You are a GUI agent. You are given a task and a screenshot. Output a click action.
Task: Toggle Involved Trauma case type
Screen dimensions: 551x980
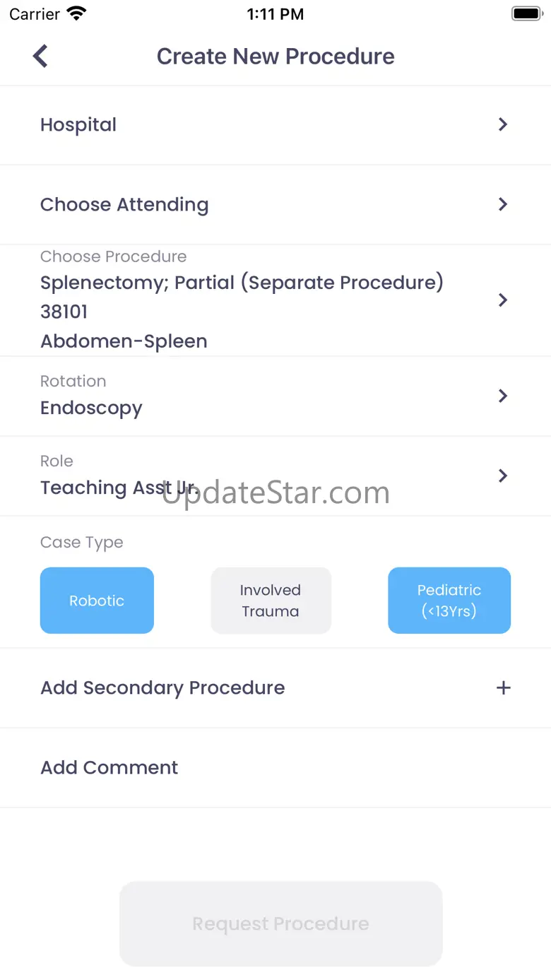pos(271,601)
